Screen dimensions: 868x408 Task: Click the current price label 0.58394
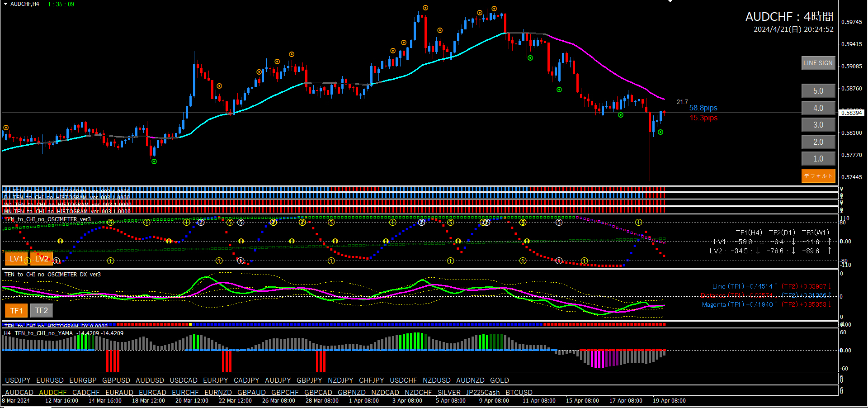click(852, 113)
